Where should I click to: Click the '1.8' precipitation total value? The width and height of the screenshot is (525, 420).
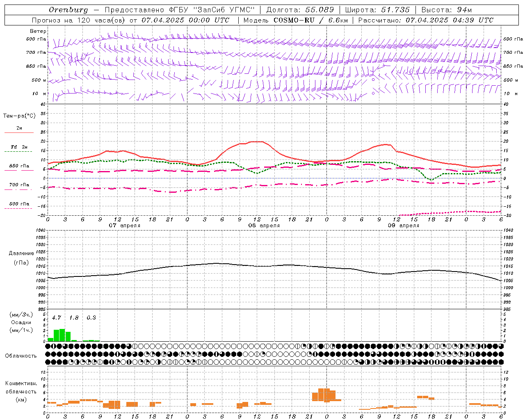74,317
